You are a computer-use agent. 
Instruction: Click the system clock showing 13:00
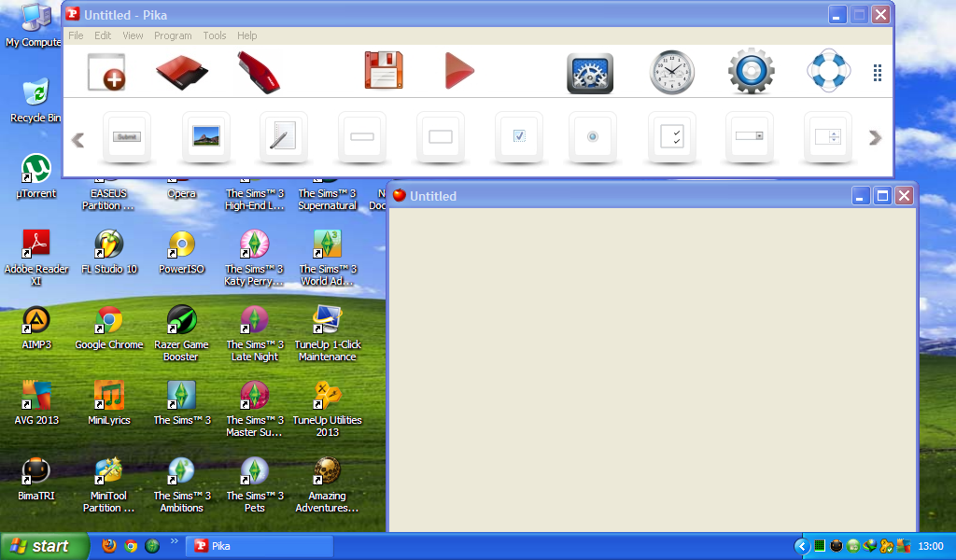pyautogui.click(x=931, y=546)
